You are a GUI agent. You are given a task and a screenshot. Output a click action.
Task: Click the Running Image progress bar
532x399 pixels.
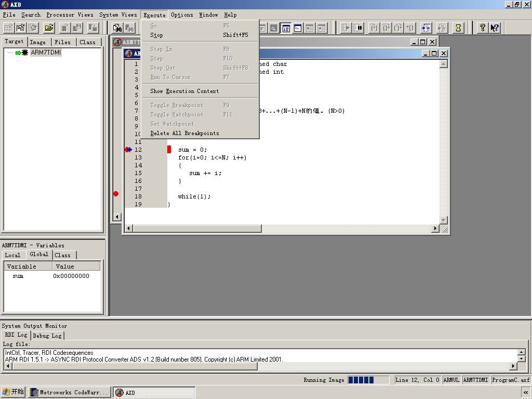[x=368, y=380]
